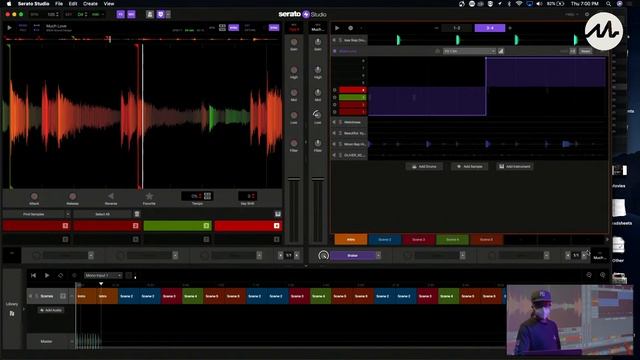
Task: Open the File menu
Action: (x=59, y=4)
